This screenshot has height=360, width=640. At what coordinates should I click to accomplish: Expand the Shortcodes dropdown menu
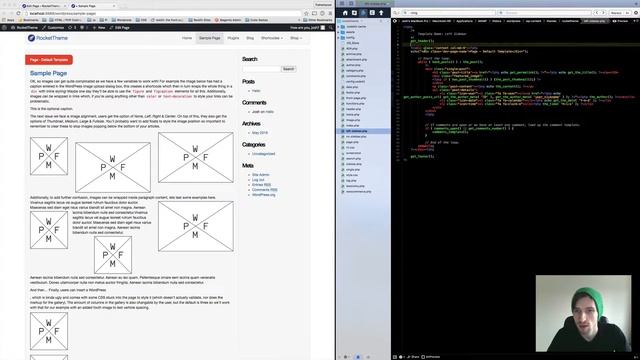tap(271, 38)
